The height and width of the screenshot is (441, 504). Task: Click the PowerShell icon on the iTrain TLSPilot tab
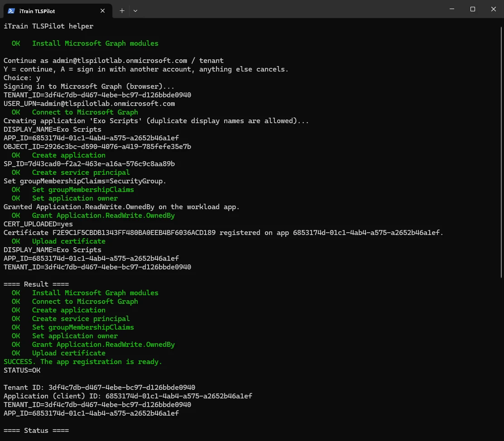(11, 11)
